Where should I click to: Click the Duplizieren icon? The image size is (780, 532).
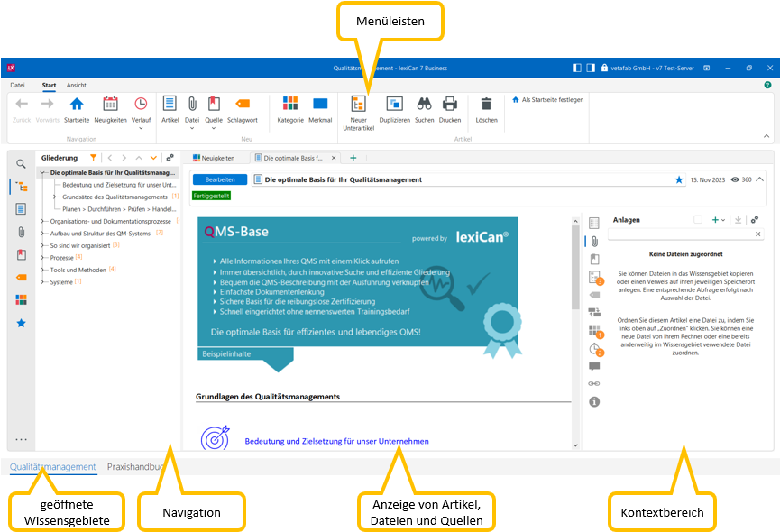point(394,105)
